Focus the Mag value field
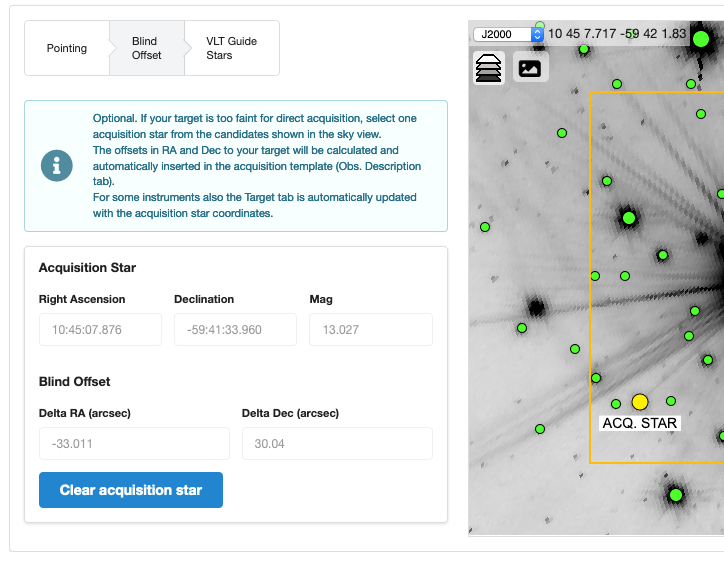The height and width of the screenshot is (564, 724). [370, 330]
